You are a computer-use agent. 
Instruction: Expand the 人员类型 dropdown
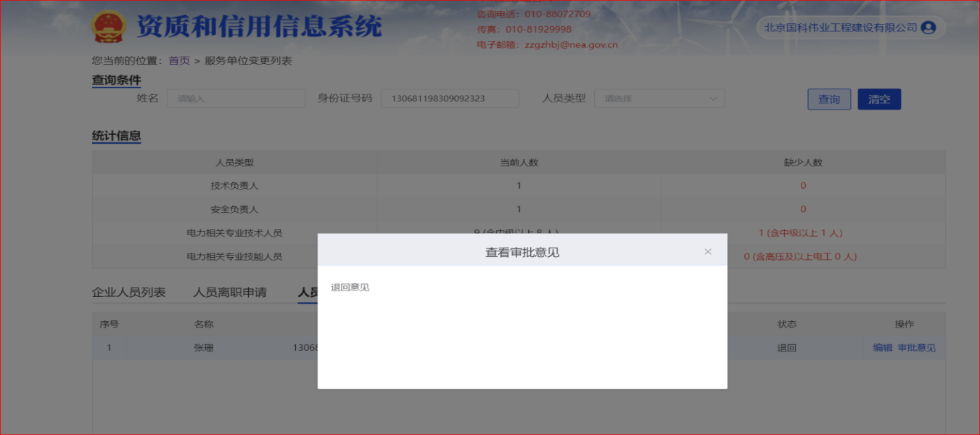click(x=659, y=99)
